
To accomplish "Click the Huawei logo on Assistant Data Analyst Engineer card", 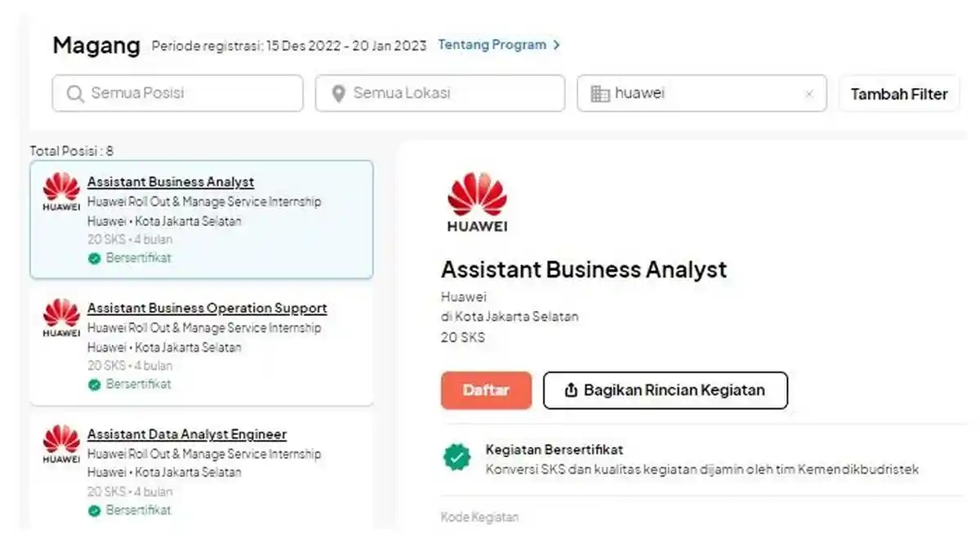I will 61,444.
